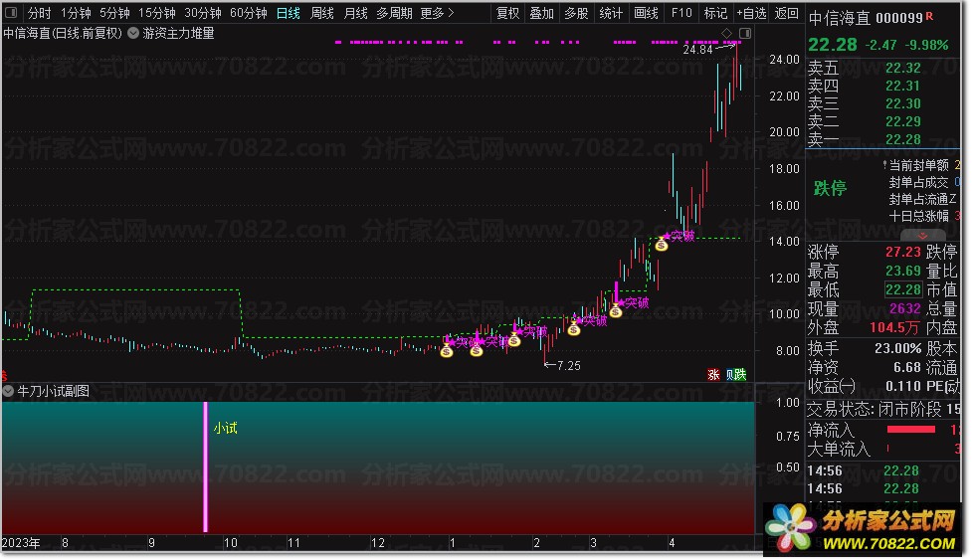Activate the 画线 drawing tools
Viewport: 972px width, 560px height.
point(646,13)
